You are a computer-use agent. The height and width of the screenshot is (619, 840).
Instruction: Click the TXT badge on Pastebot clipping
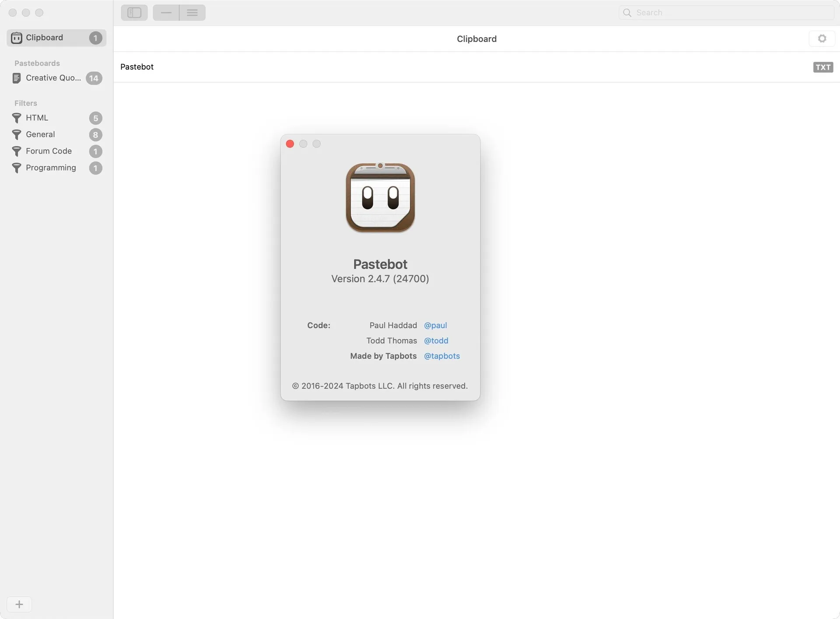(x=823, y=67)
